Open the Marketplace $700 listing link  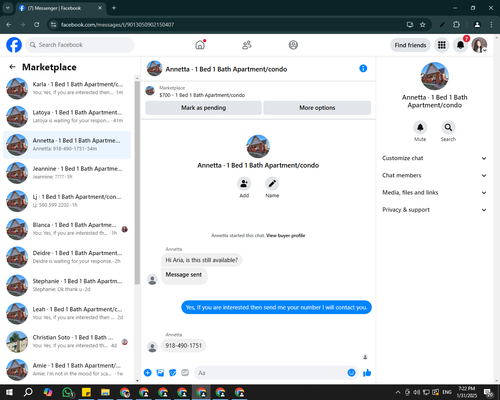pyautogui.click(x=202, y=95)
